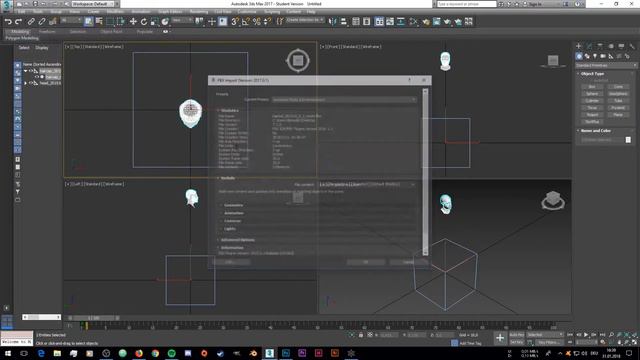
Task: Toggle the Selection Lock icon in status bar
Action: click(x=361, y=335)
